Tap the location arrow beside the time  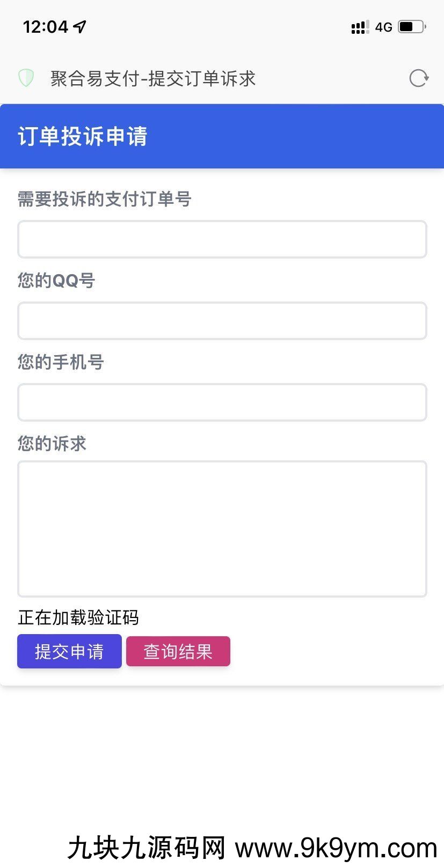pyautogui.click(x=80, y=26)
